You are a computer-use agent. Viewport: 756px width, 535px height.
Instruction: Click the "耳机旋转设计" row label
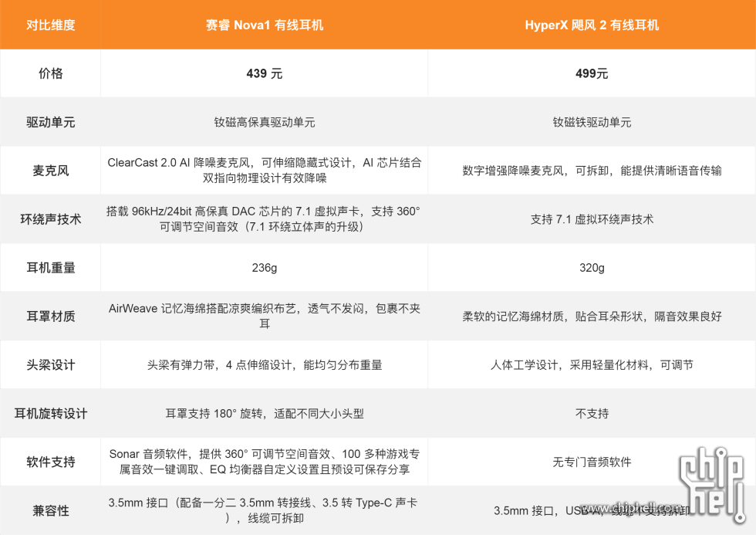pos(51,414)
